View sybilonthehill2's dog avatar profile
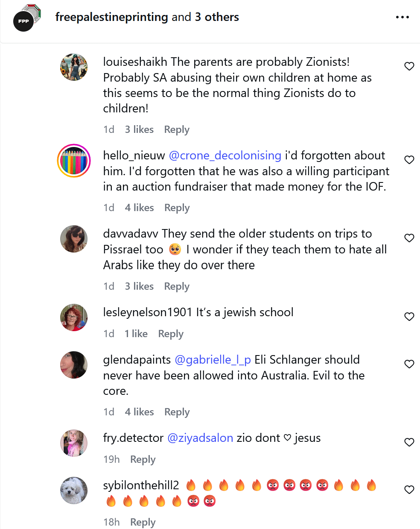This screenshot has height=529, width=420. tap(74, 491)
